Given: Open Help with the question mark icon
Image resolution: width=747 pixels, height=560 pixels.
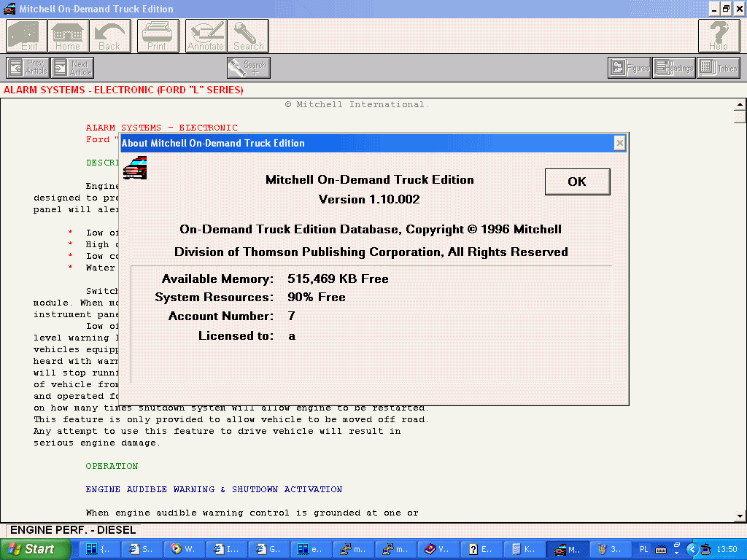Looking at the screenshot, I should [719, 36].
